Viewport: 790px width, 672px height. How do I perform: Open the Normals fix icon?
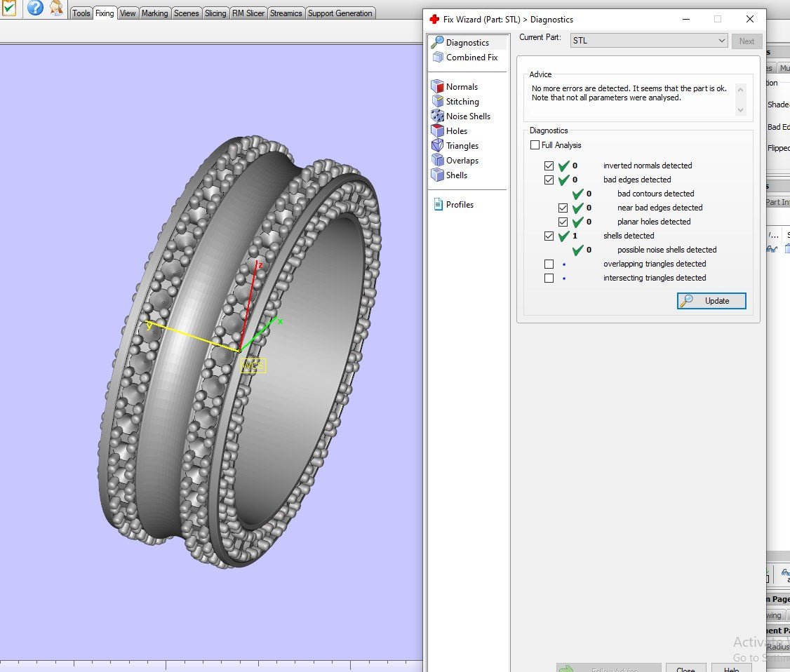tap(438, 87)
